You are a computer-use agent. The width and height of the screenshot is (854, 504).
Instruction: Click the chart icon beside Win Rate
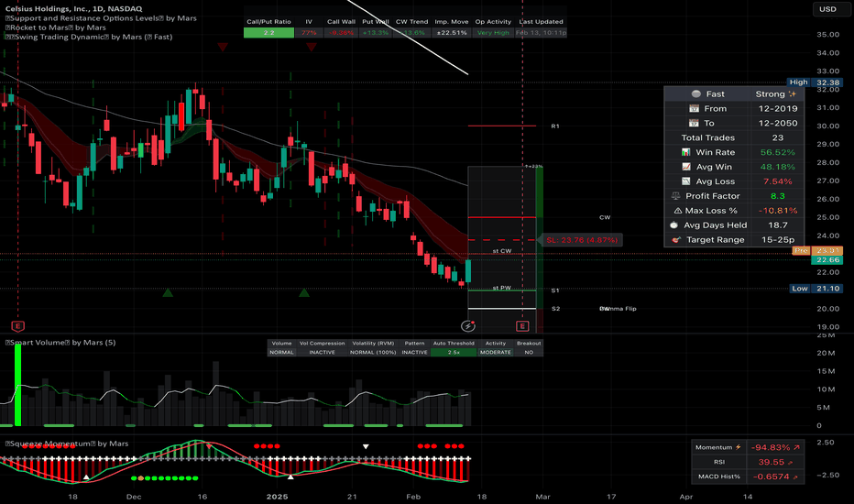coord(686,152)
